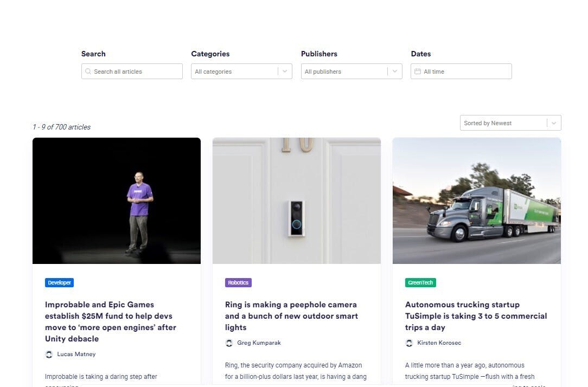
Task: Click the Ring doorbell door thumbnail
Action: pos(297,201)
